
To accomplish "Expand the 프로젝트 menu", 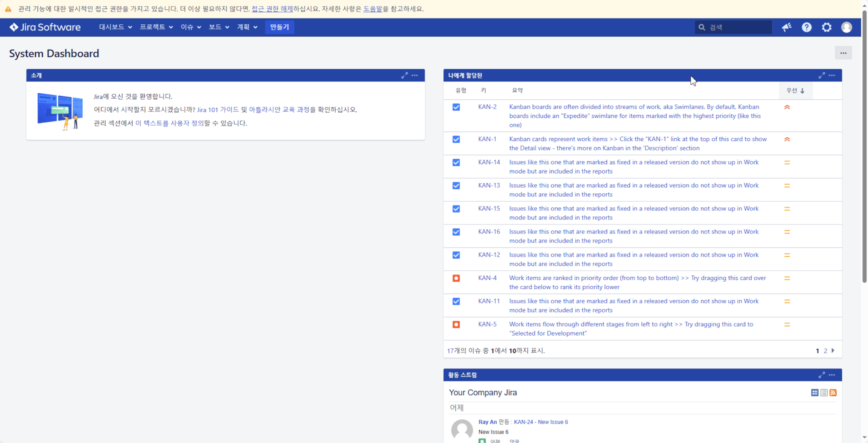I will tap(156, 27).
